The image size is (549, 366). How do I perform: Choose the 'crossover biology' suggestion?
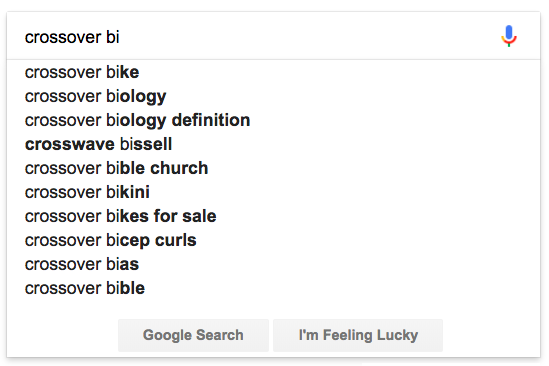click(273, 96)
